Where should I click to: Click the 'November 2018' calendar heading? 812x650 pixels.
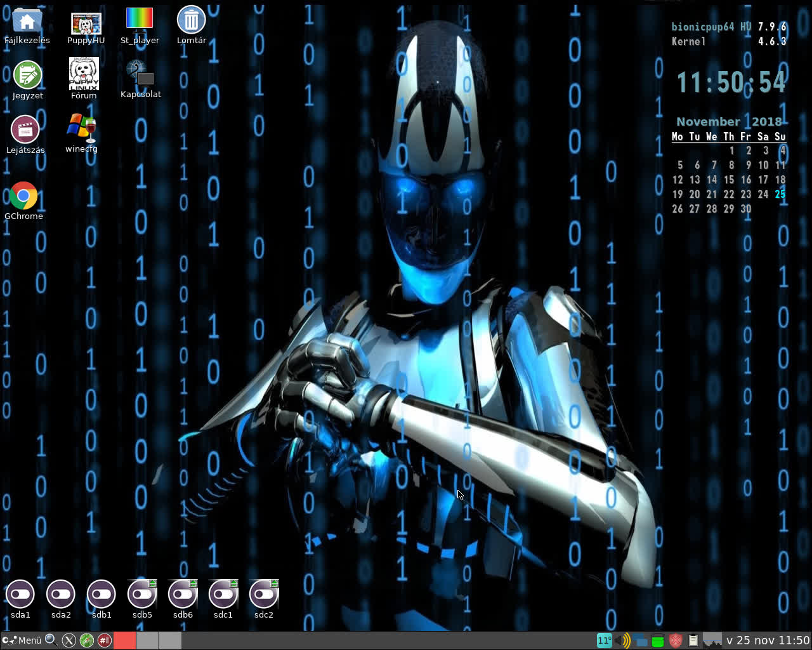(729, 121)
